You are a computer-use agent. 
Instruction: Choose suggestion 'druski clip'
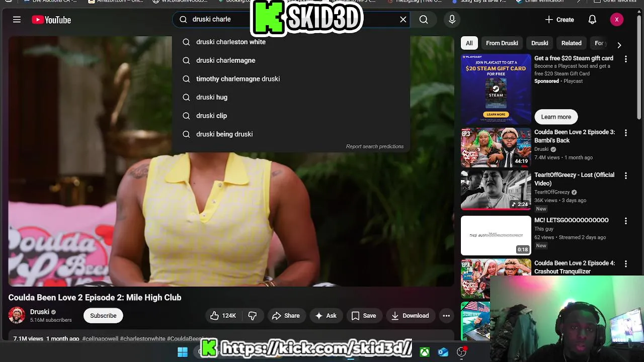291,116
